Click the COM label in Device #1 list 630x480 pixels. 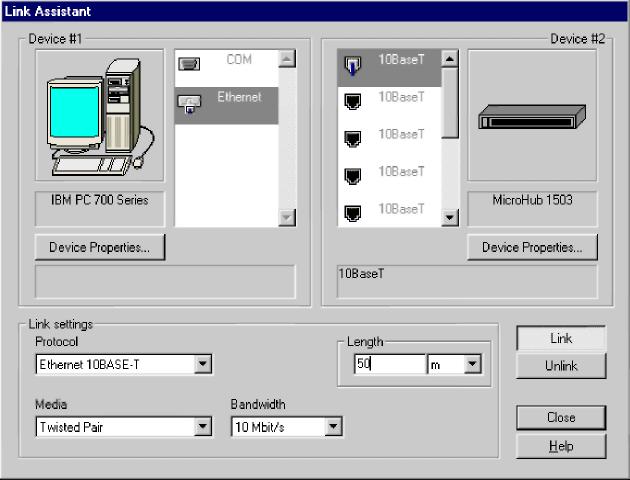click(239, 59)
